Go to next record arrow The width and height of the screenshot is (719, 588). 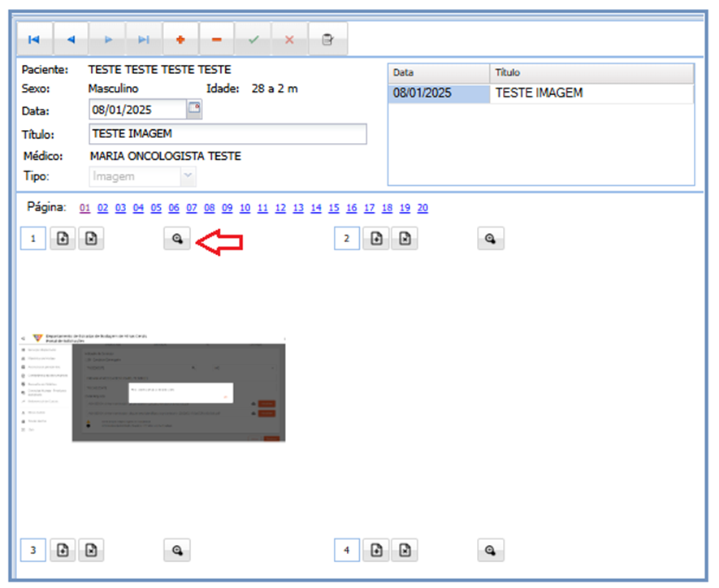coord(108,40)
